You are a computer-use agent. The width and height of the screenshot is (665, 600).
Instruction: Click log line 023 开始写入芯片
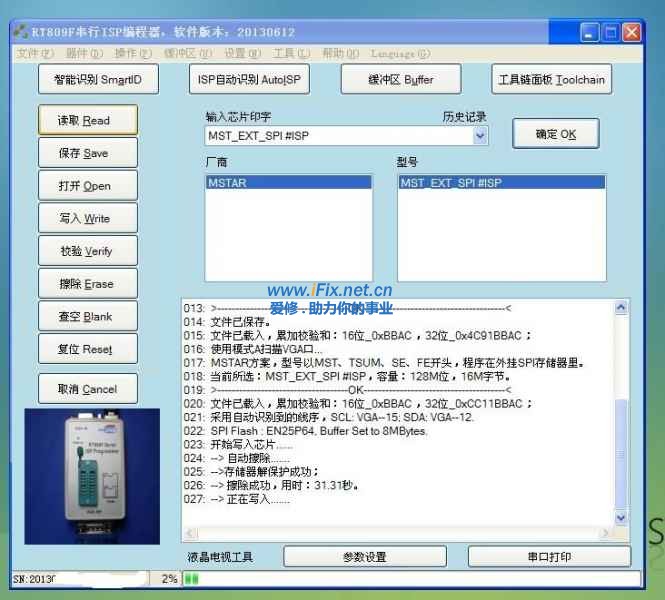click(238, 444)
